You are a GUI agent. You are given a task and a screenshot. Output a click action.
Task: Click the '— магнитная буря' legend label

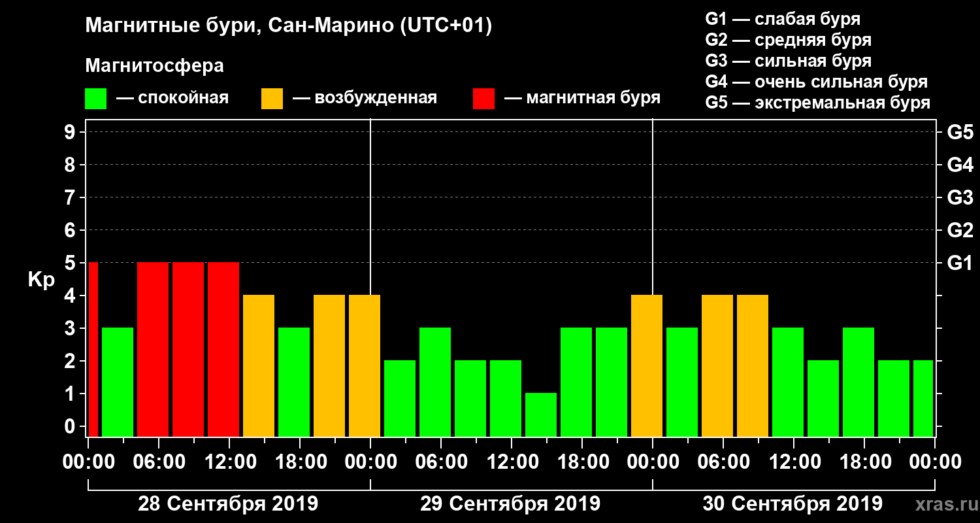pos(582,98)
